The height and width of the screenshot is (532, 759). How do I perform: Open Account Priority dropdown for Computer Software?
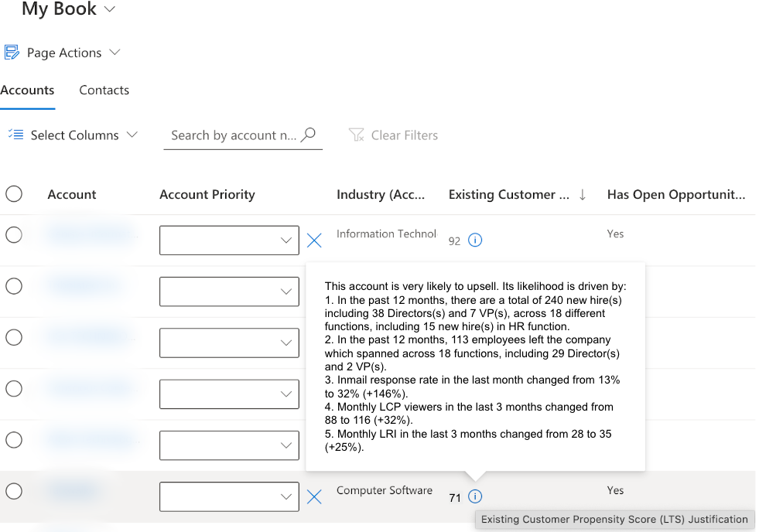(x=229, y=497)
